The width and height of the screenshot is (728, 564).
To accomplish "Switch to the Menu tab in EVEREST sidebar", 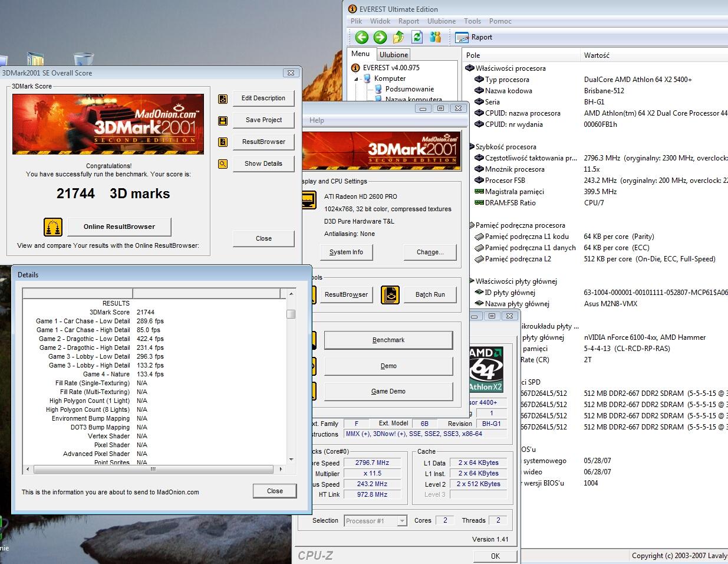I will tap(361, 54).
